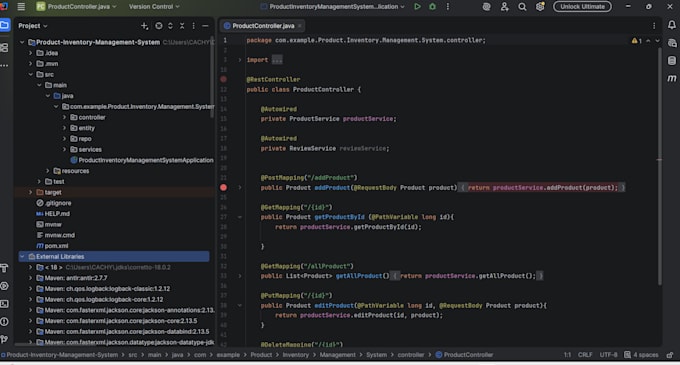Select Maven: antlr:antlr:2.7.7 library
Image resolution: width=680 pixels, height=365 pixels.
(x=72, y=278)
